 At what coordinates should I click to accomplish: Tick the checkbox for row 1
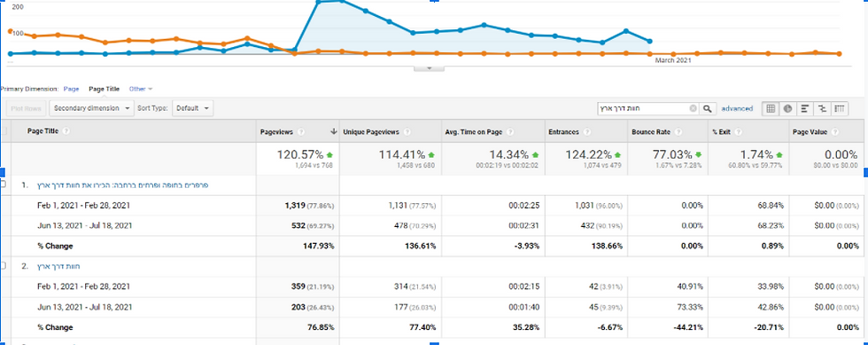point(4,184)
